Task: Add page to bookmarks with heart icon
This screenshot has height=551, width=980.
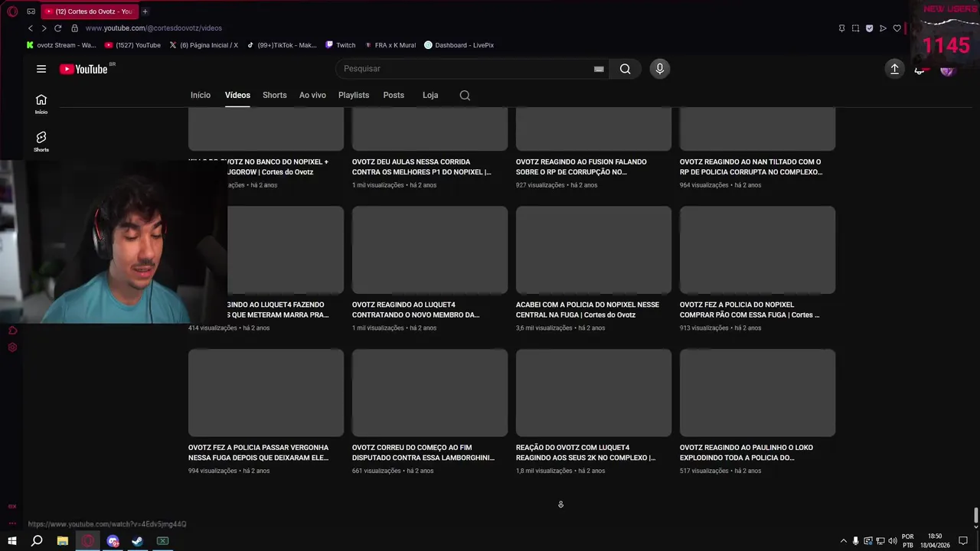Action: [897, 28]
